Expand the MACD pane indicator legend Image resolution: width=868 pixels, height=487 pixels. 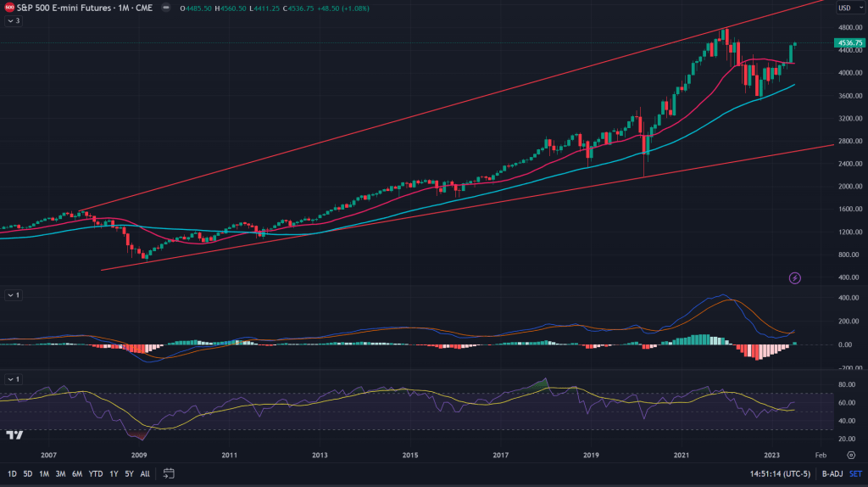click(x=13, y=294)
